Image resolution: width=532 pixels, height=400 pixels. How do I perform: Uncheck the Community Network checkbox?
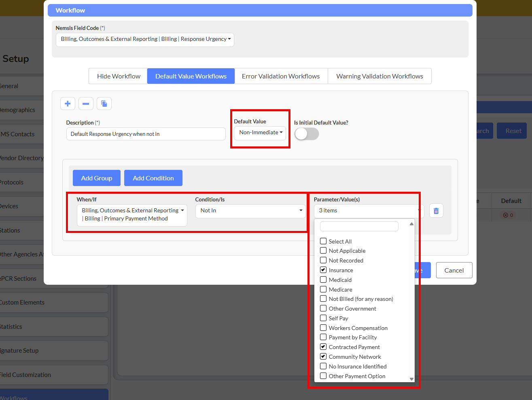[323, 357]
